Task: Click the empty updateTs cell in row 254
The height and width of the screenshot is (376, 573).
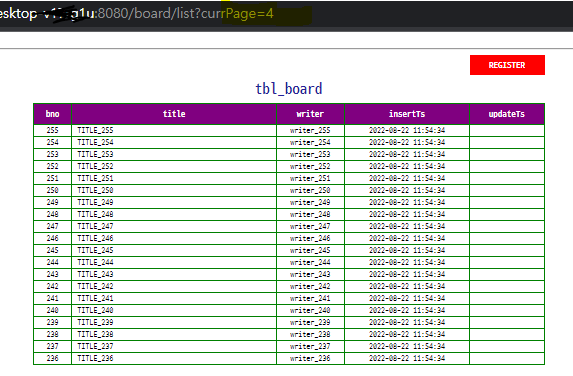Action: [x=507, y=143]
